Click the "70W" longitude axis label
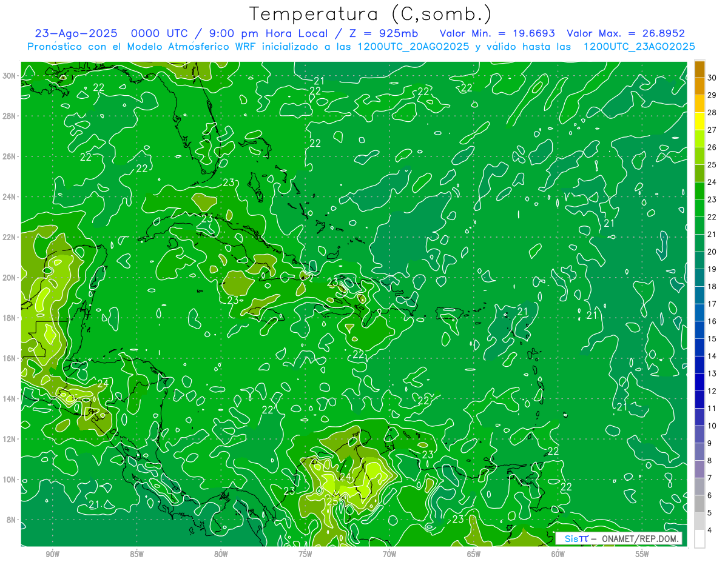728x562 pixels. pos(389,555)
